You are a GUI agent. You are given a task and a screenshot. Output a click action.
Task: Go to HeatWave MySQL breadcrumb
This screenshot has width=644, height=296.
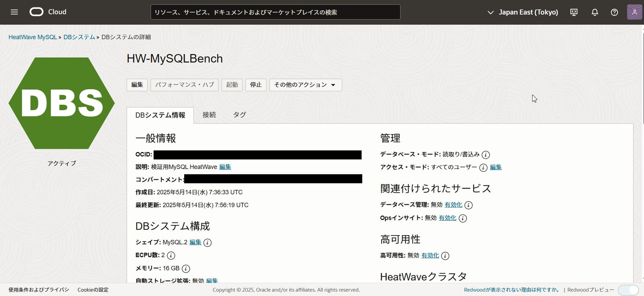[33, 37]
